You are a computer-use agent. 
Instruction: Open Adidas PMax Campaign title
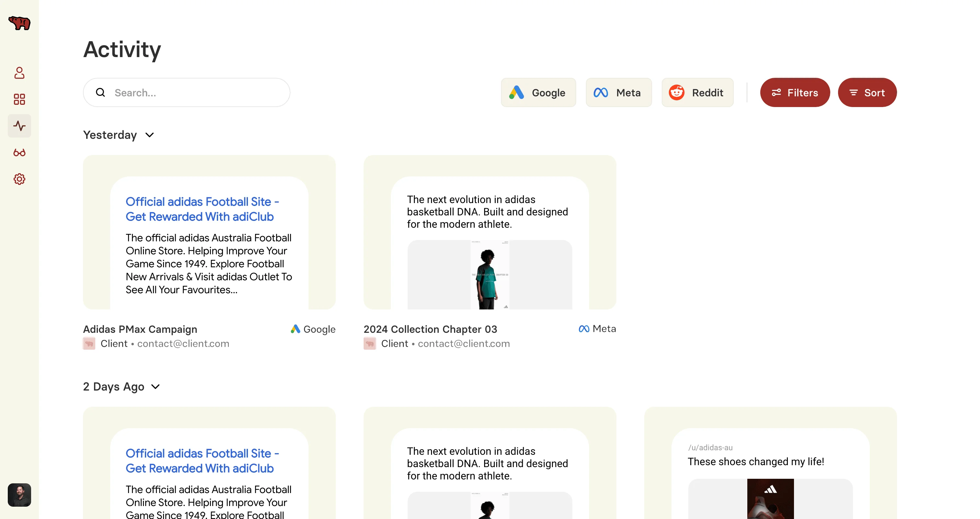tap(140, 329)
